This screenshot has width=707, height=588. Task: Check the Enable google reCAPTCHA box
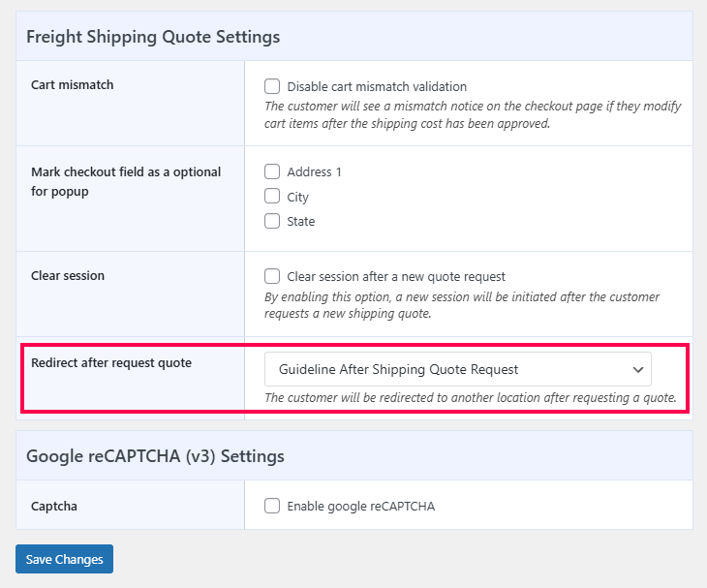(x=272, y=506)
